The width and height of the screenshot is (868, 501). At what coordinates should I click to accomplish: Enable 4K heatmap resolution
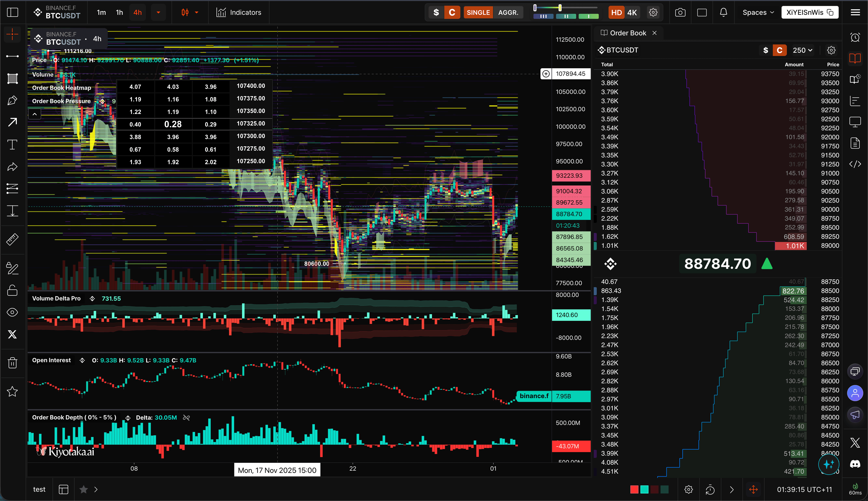632,12
